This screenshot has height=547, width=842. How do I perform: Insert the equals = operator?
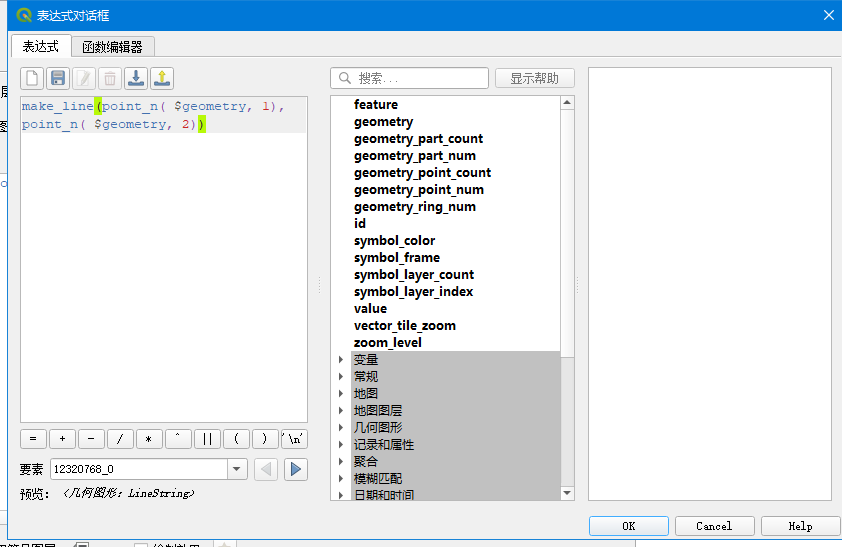coord(33,439)
